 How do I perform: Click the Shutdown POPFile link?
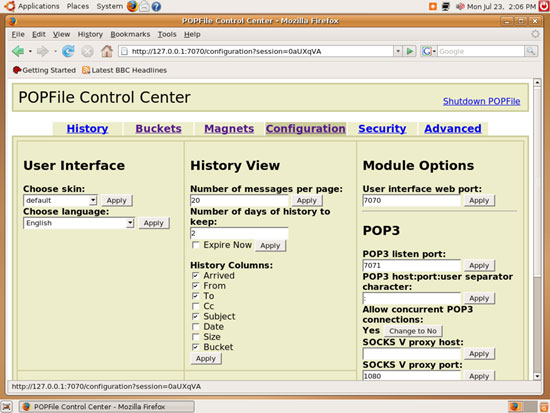click(481, 101)
